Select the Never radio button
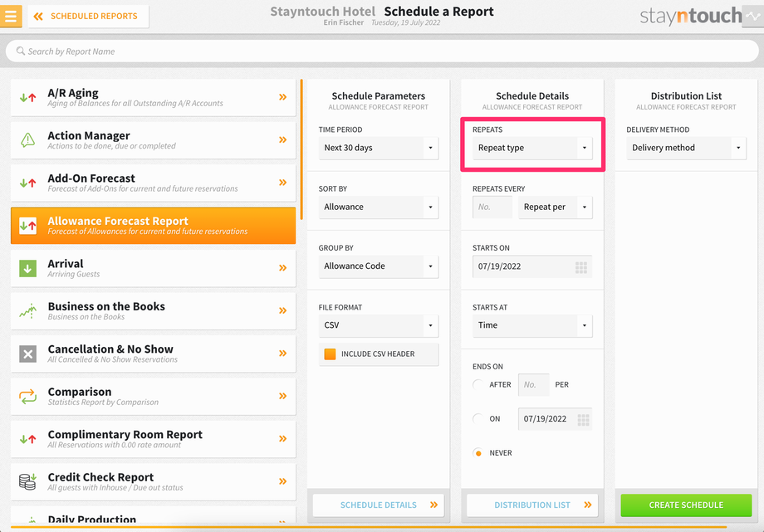The width and height of the screenshot is (764, 532). [x=478, y=453]
